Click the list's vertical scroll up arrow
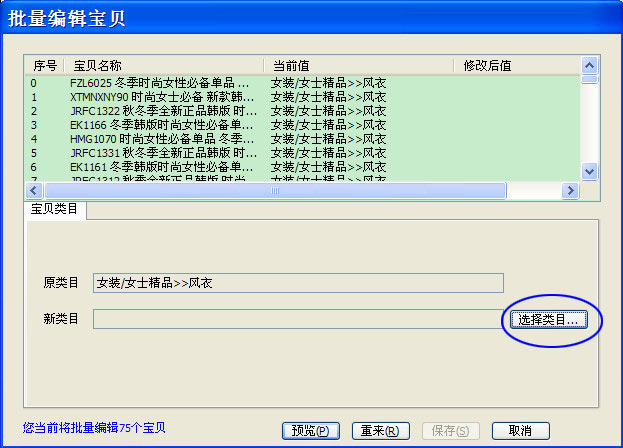Image resolution: width=623 pixels, height=448 pixels. (x=590, y=67)
